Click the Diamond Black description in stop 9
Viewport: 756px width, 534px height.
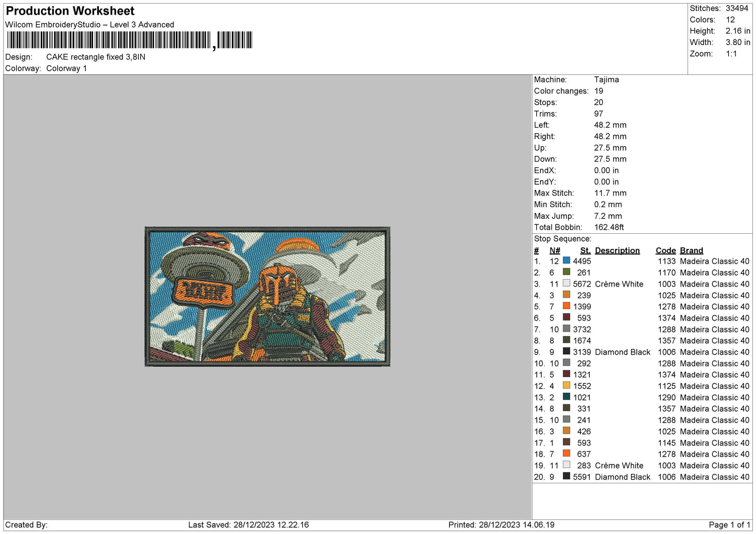pyautogui.click(x=623, y=352)
